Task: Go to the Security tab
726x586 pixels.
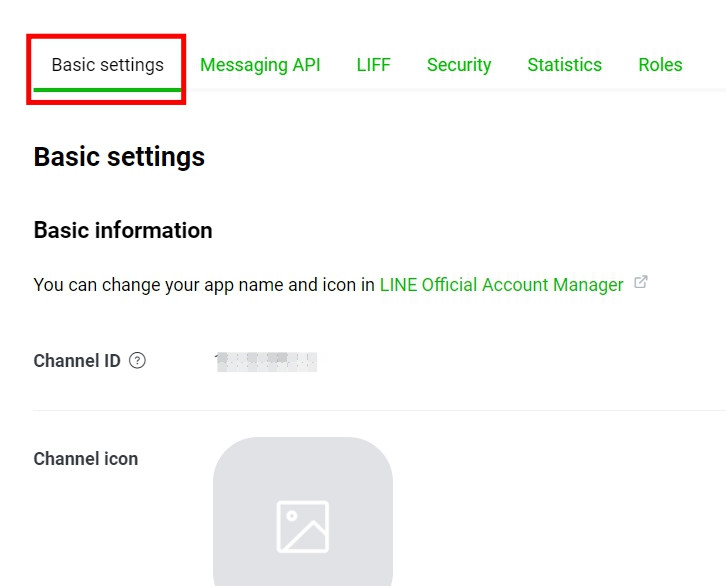Action: coord(459,65)
